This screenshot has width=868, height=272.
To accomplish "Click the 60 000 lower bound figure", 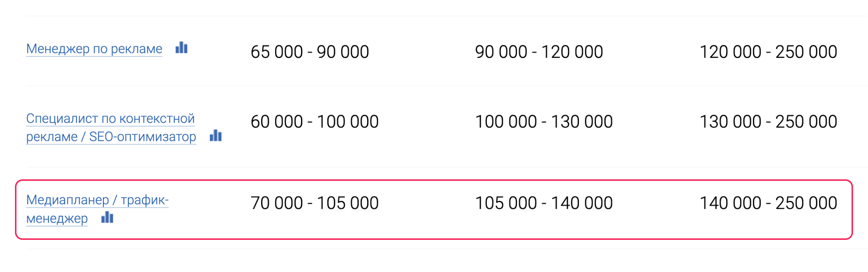I will click(277, 122).
